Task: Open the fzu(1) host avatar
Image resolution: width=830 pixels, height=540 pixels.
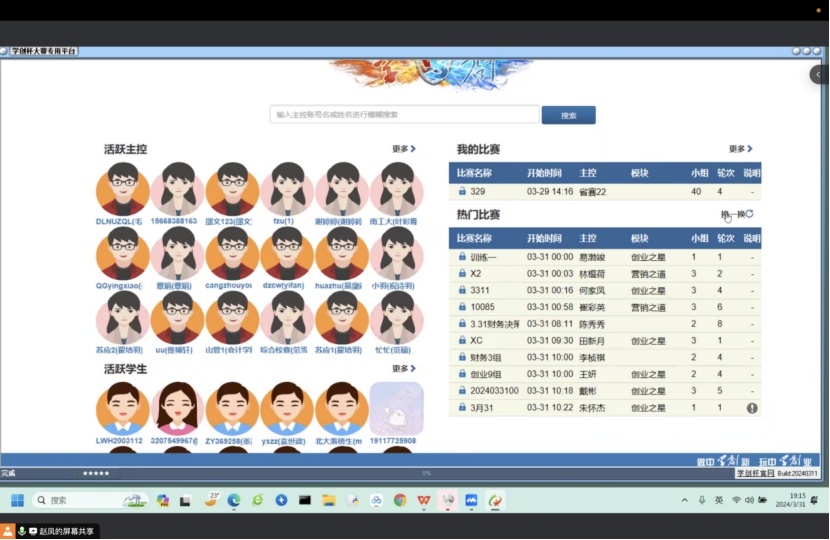Action: pos(288,189)
